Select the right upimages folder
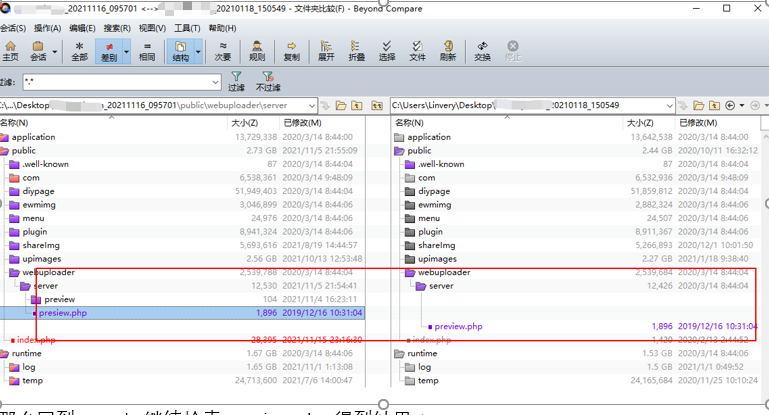Viewport: 769px width, 415px height. pos(437,259)
